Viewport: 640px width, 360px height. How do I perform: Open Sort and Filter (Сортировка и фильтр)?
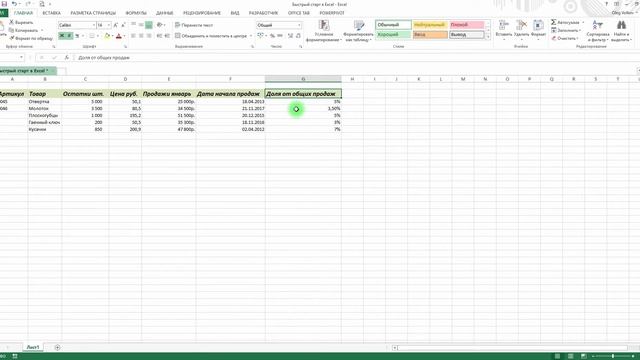point(598,31)
